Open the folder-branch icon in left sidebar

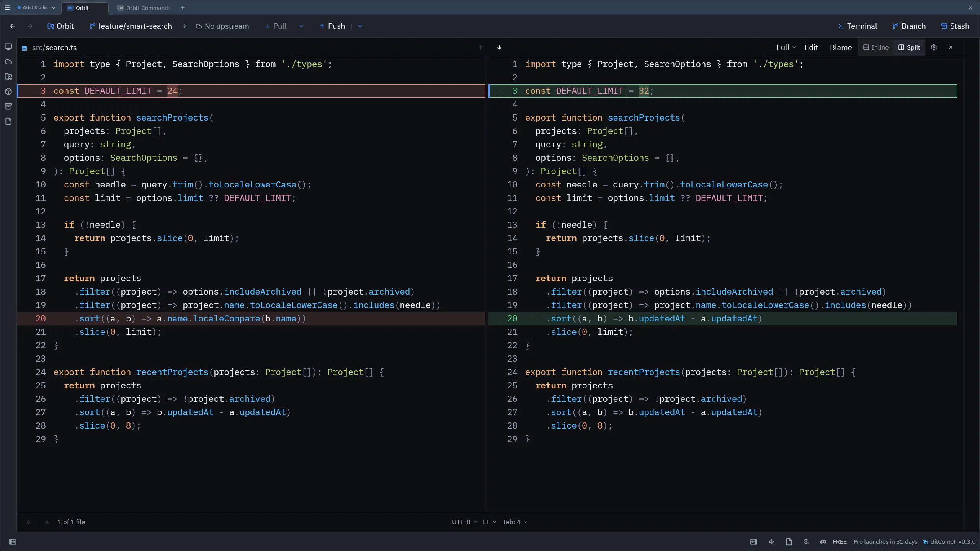[8, 77]
